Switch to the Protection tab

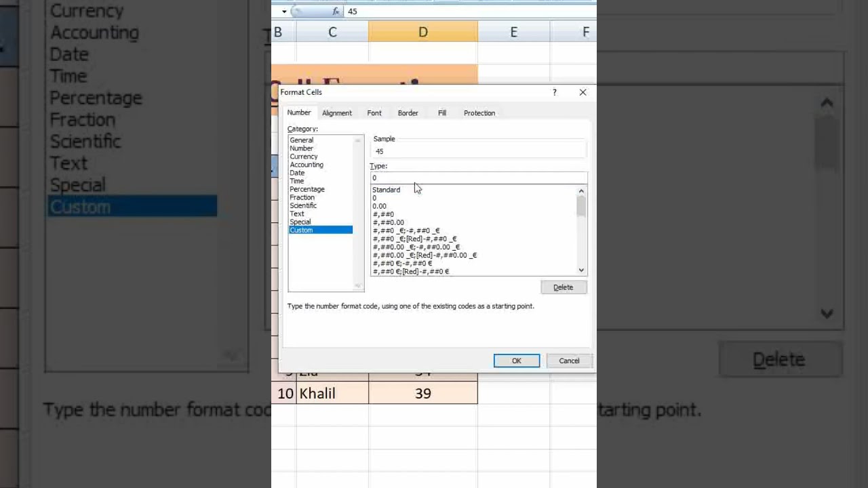(479, 113)
